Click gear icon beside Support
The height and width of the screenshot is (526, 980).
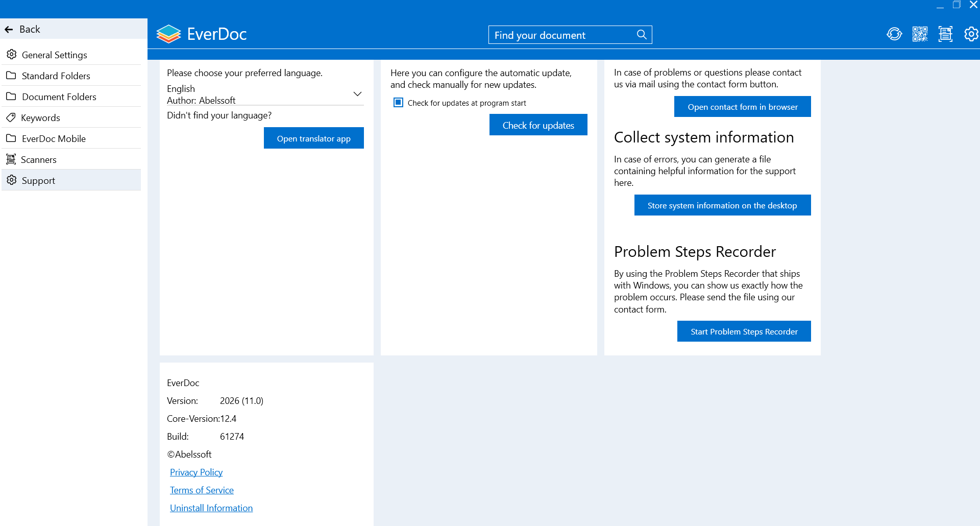click(11, 180)
